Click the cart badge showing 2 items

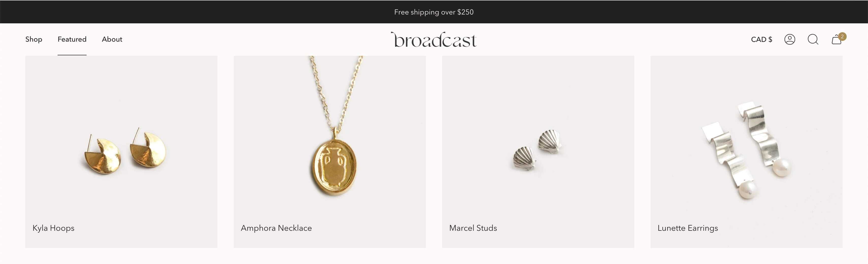(x=842, y=36)
